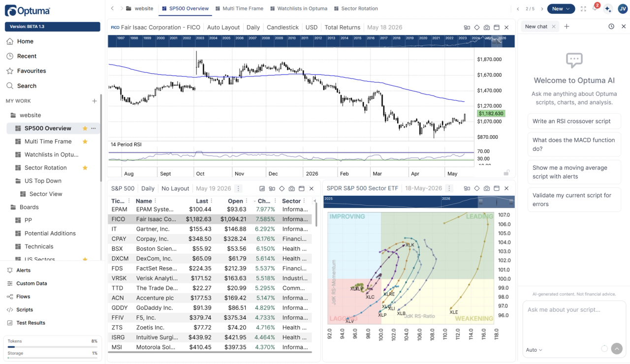
Task: Click the lock icon below the FICO chart
Action: click(x=506, y=173)
